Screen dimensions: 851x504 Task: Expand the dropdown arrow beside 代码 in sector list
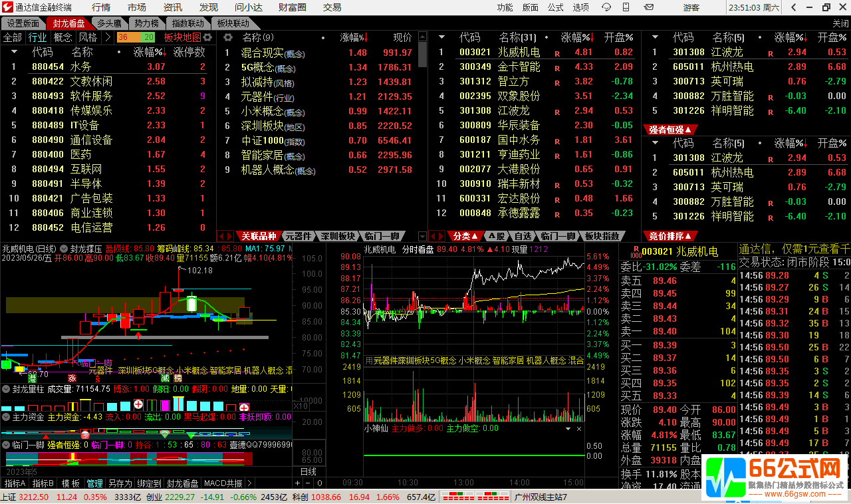click(x=13, y=52)
